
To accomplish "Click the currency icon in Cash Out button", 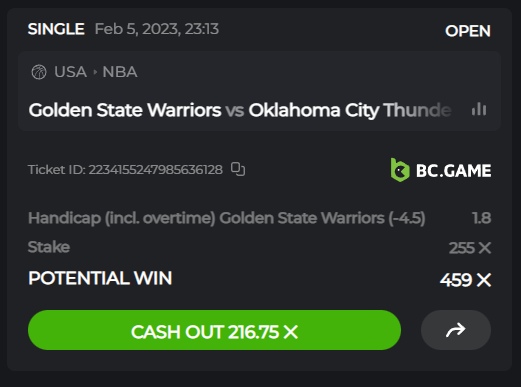I will 290,332.
